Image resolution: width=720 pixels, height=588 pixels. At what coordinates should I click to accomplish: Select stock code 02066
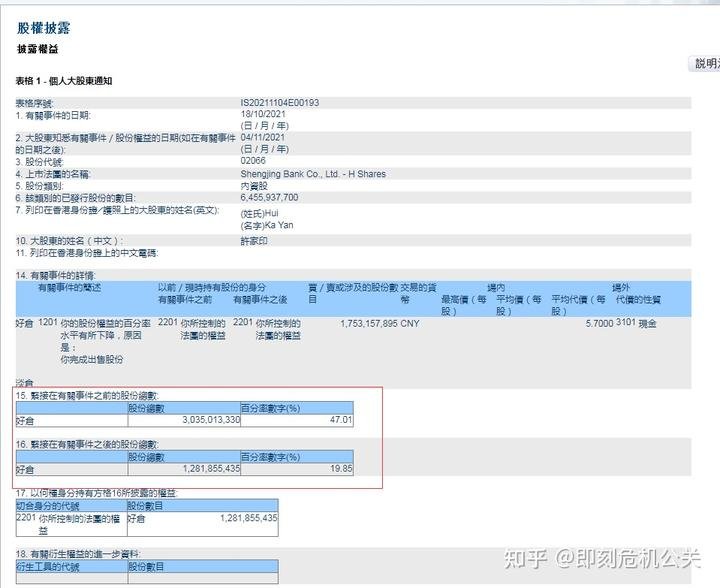pyautogui.click(x=253, y=161)
